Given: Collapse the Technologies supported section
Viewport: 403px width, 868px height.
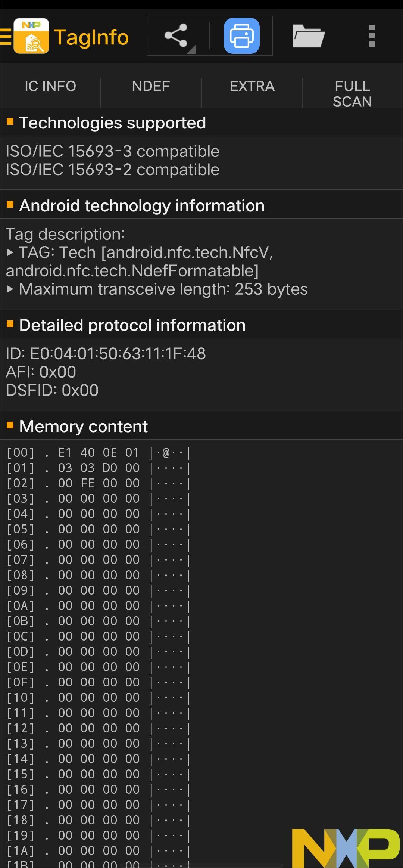Looking at the screenshot, I should pyautogui.click(x=201, y=123).
